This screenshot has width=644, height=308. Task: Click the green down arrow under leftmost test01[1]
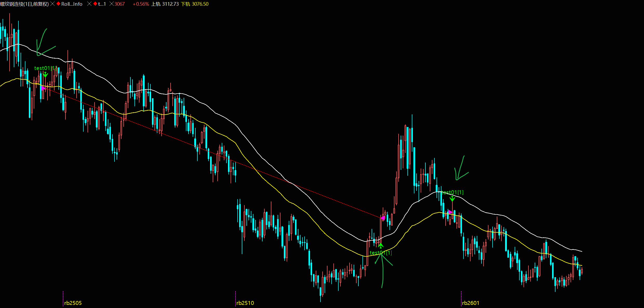(45, 75)
